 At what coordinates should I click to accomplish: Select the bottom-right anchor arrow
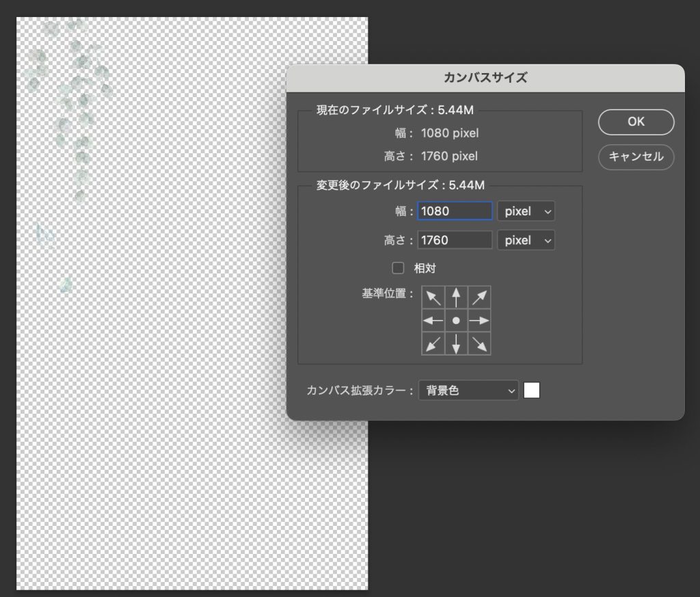[x=479, y=343]
